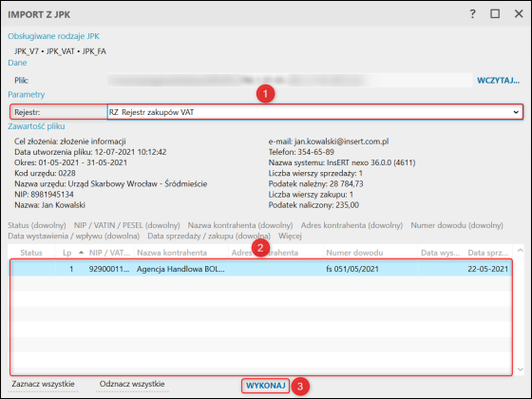Click the WYKONAJ button
Viewport: 532px width, 399px height.
pyautogui.click(x=266, y=386)
